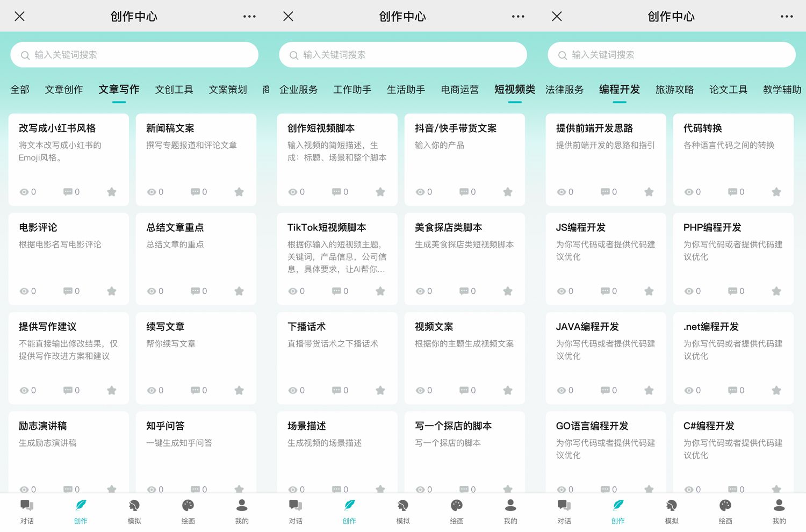Viewport: 806px width, 532px height.
Task: Click text 各种语言代码之间的转换
Action: pyautogui.click(x=729, y=145)
